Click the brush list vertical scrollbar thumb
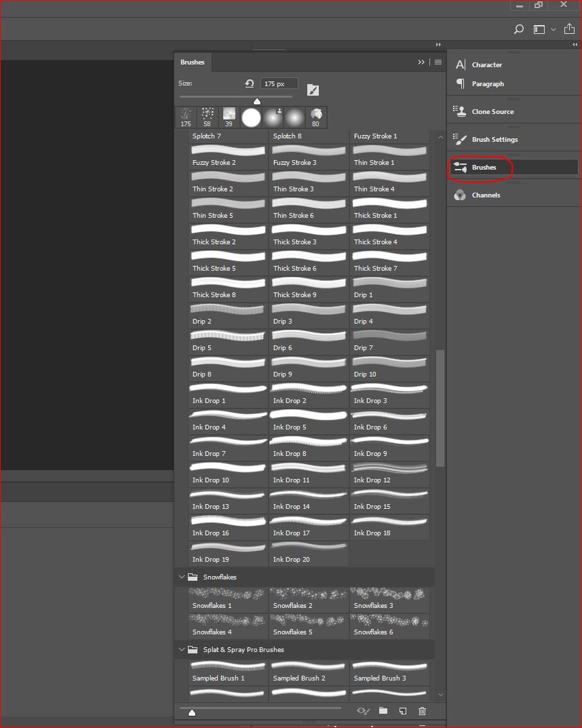The height and width of the screenshot is (728, 582). pos(440,408)
